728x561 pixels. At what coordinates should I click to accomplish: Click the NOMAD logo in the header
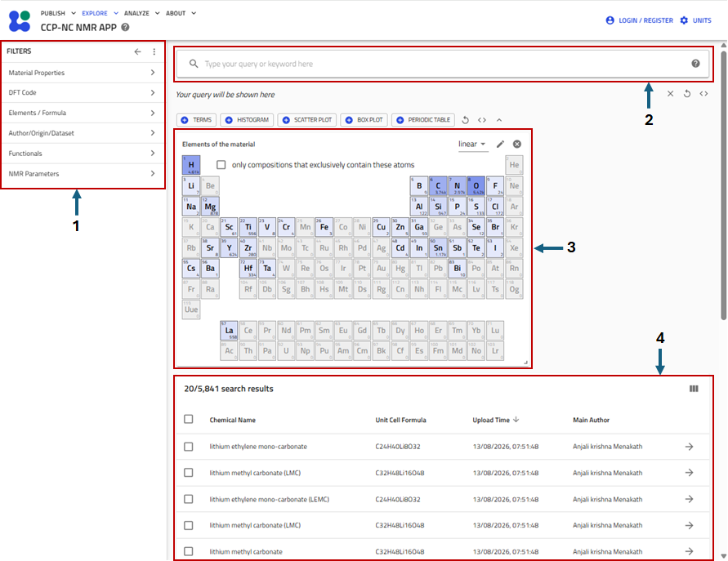20,21
